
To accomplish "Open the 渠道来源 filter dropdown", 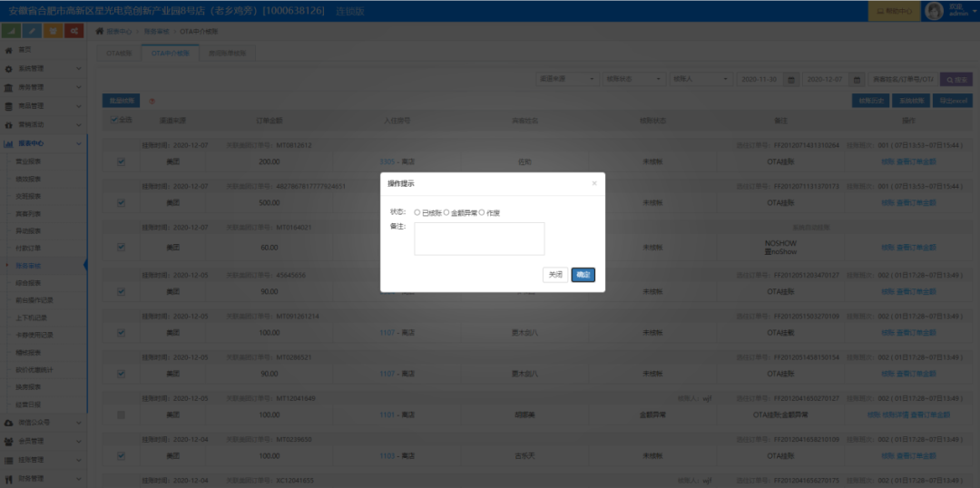I will [567, 79].
